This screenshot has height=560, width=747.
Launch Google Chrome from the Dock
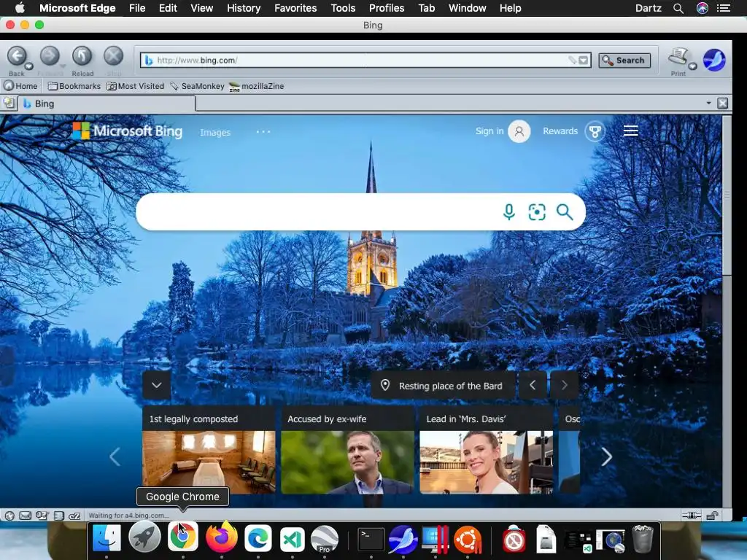[183, 537]
